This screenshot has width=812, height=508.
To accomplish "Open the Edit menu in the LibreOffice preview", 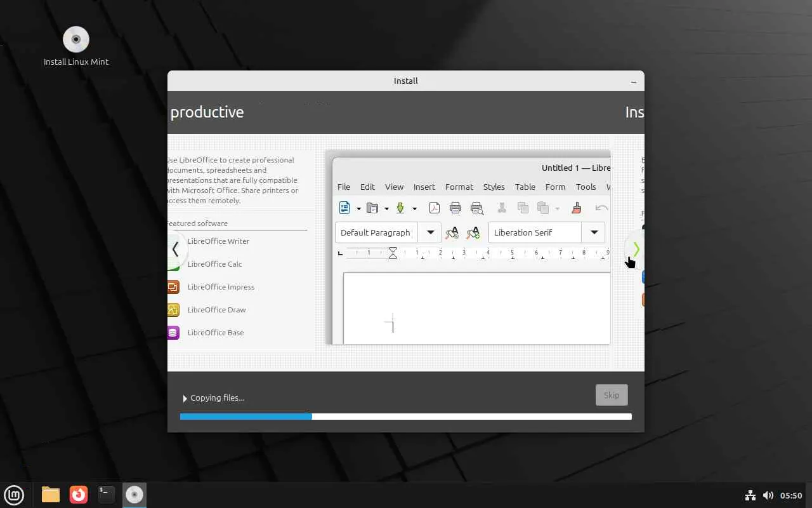I will click(367, 187).
